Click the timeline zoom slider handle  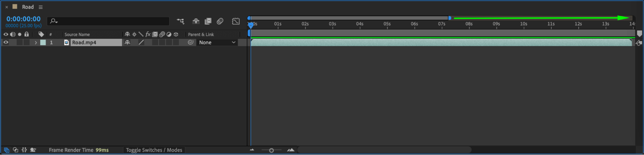click(x=271, y=150)
